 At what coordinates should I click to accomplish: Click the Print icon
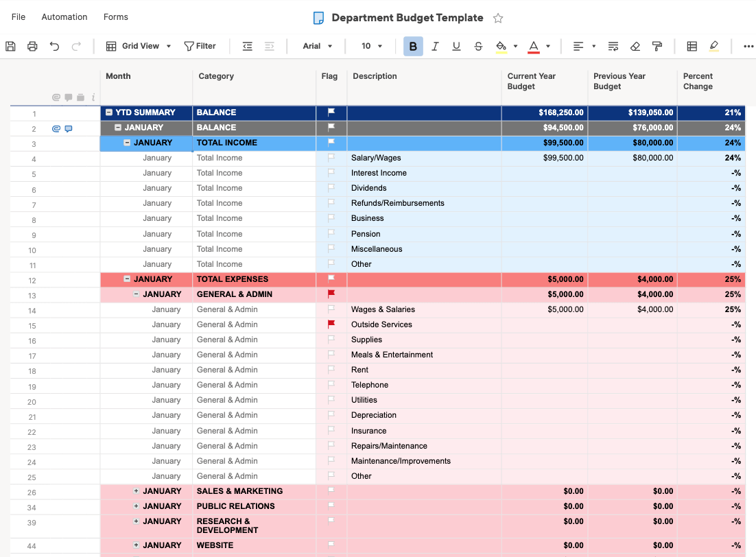(32, 46)
